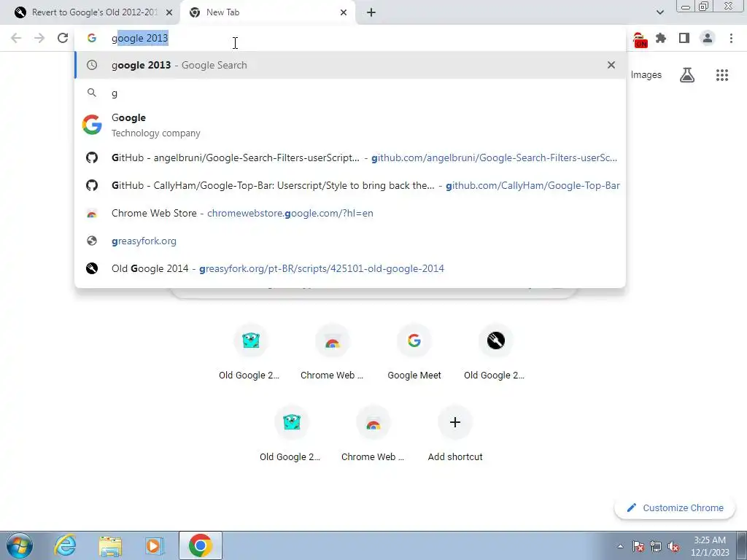
Task: Open the first-row Chrome Web Store shortcut
Action: point(332,353)
